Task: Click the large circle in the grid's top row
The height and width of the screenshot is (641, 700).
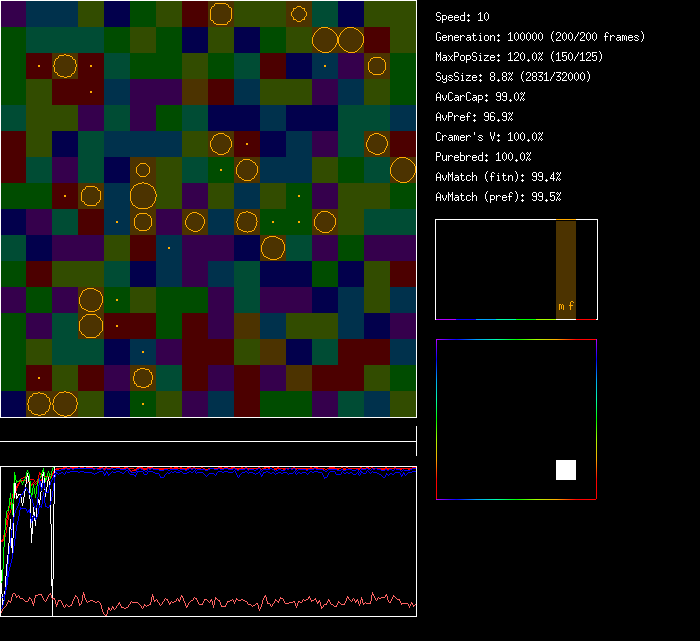Action: coord(221,13)
